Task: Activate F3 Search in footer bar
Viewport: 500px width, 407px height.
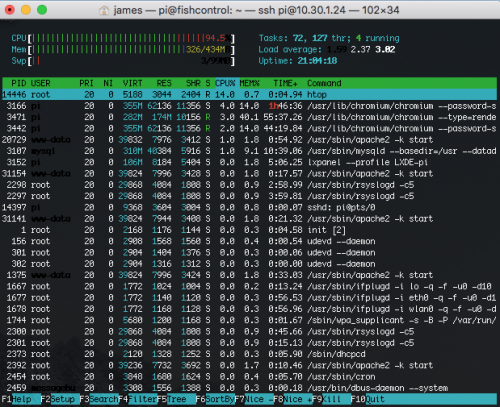Action: point(99,399)
